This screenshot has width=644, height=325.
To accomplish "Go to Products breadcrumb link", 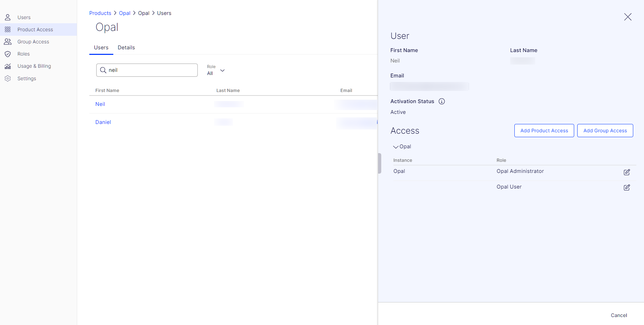I will pyautogui.click(x=100, y=13).
